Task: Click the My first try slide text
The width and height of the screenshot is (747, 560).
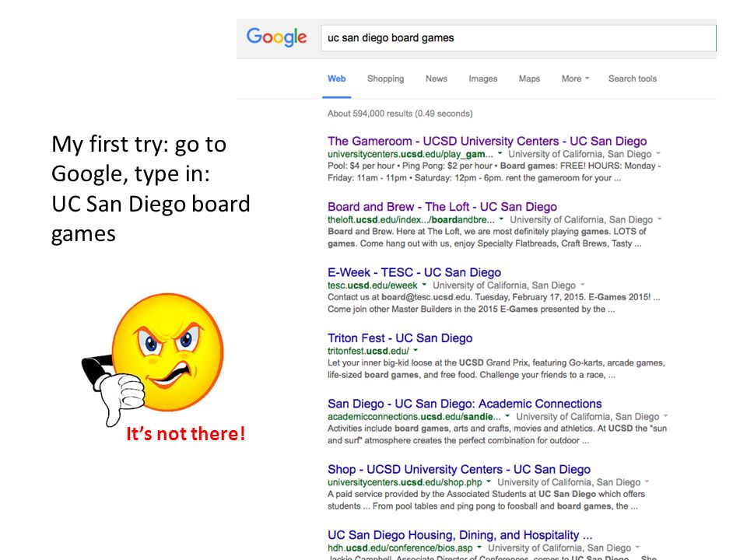Action: coord(150,188)
